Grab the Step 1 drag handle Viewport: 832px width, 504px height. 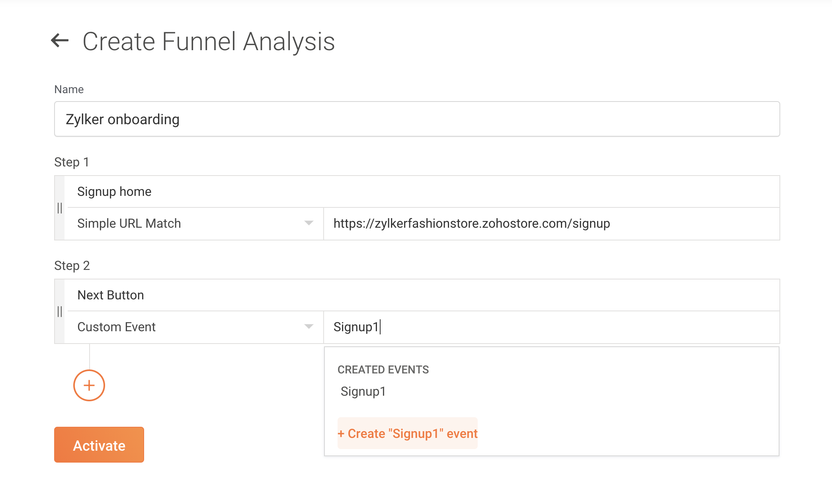coord(60,208)
